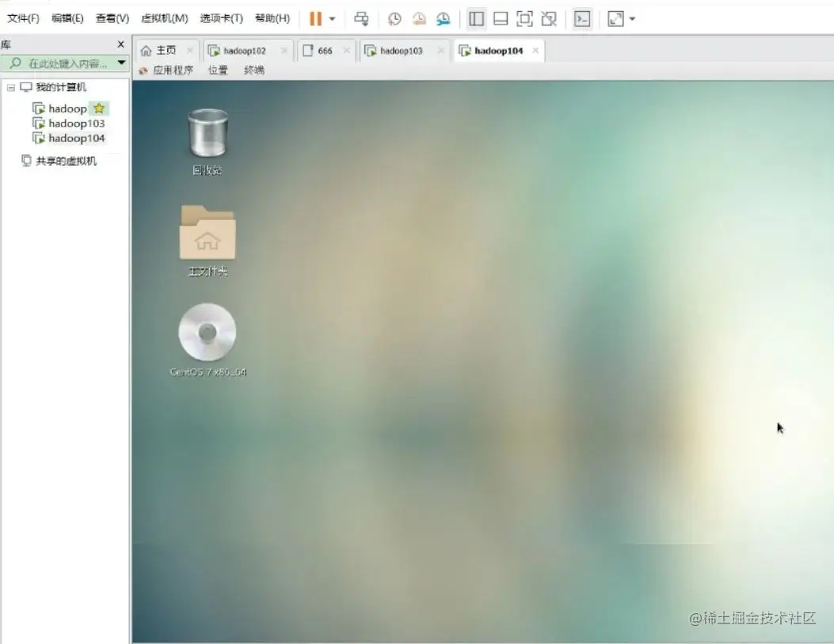Take a snapshot of this virtual machine

tap(394, 18)
